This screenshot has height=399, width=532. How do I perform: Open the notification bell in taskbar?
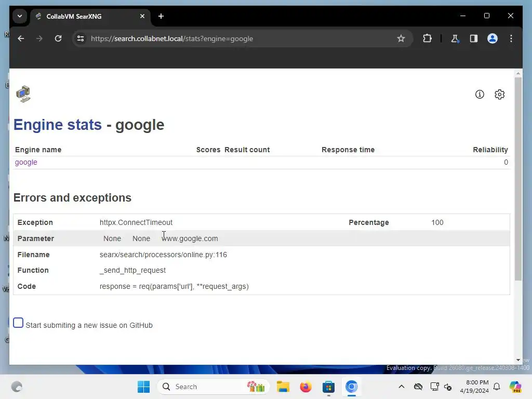click(x=497, y=387)
